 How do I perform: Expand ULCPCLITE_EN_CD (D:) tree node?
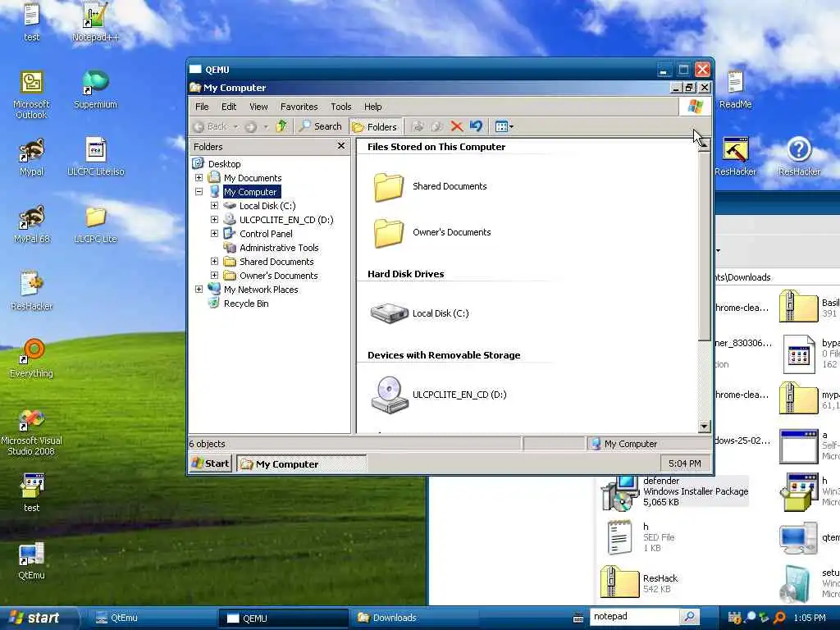[214, 219]
